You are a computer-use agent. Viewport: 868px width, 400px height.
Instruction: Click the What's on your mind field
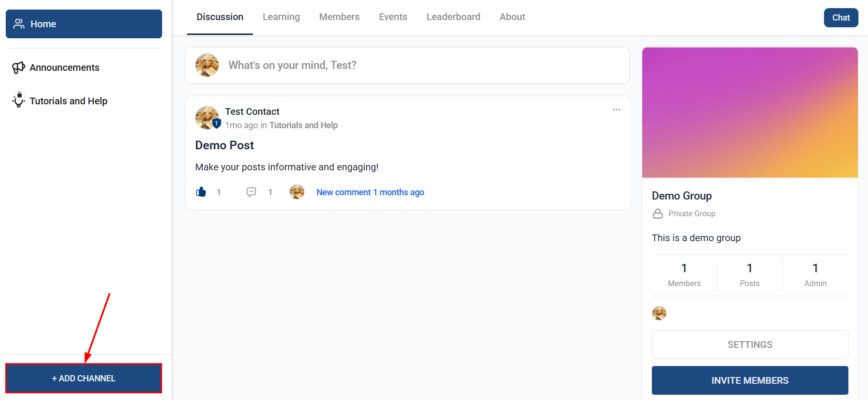[x=407, y=65]
